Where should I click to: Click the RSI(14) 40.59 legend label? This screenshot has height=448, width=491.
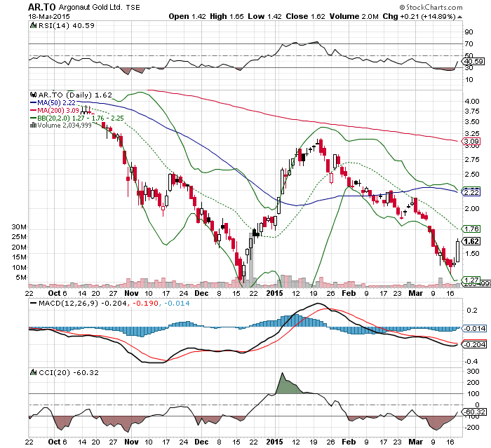coord(67,25)
